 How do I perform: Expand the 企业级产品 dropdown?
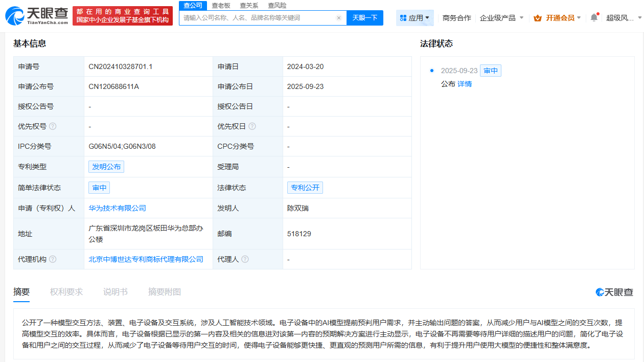pyautogui.click(x=496, y=17)
